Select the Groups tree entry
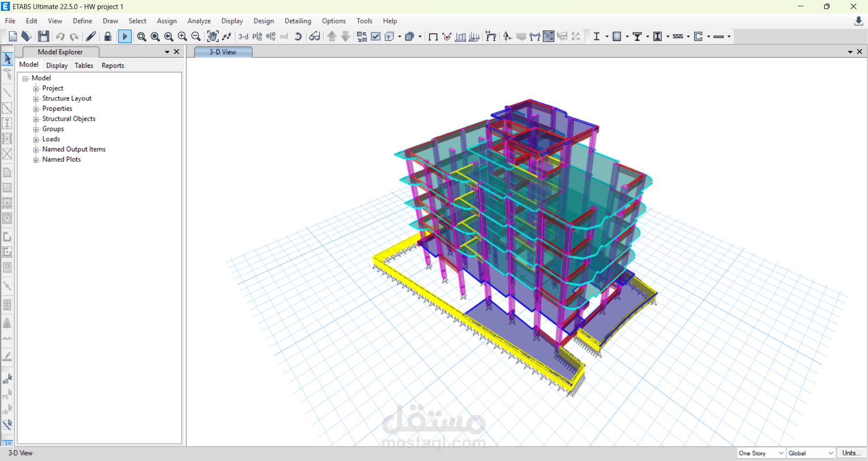 53,129
